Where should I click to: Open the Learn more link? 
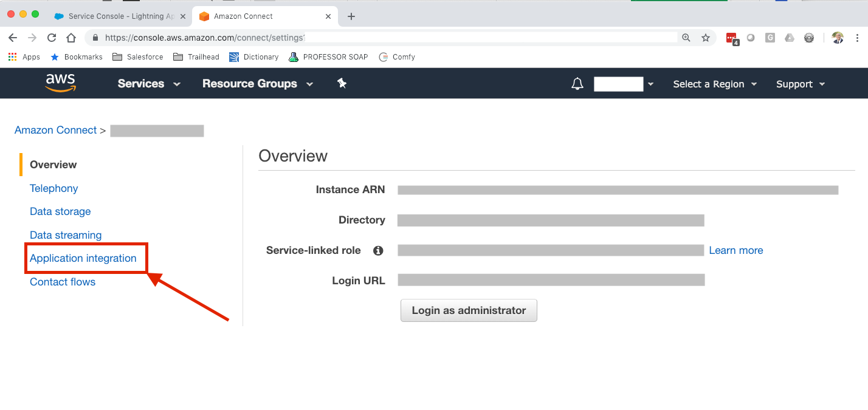pyautogui.click(x=736, y=250)
